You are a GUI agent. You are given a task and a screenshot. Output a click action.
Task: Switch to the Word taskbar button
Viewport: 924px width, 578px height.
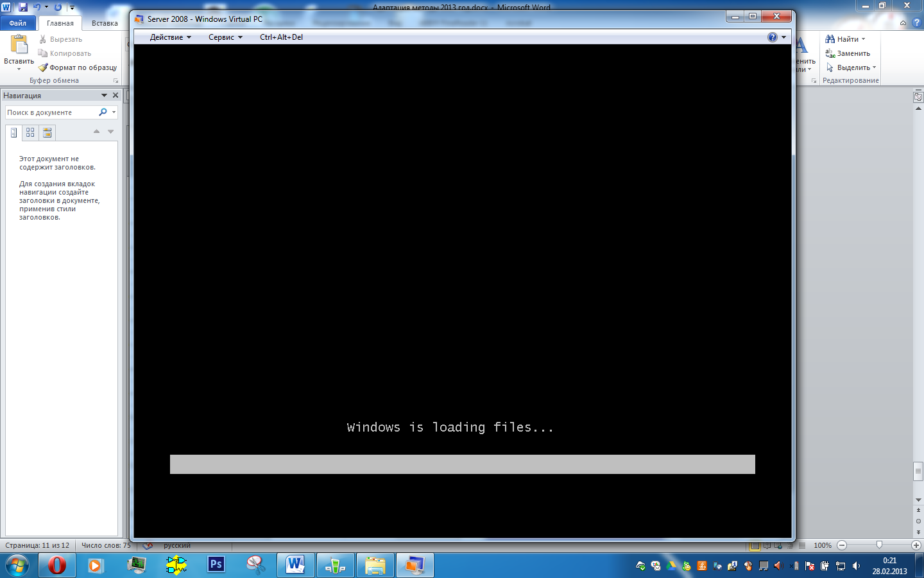point(296,565)
